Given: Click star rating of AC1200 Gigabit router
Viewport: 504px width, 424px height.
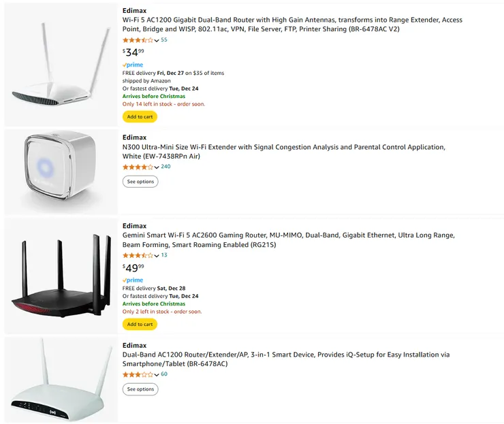Looking at the screenshot, I should tap(138, 40).
